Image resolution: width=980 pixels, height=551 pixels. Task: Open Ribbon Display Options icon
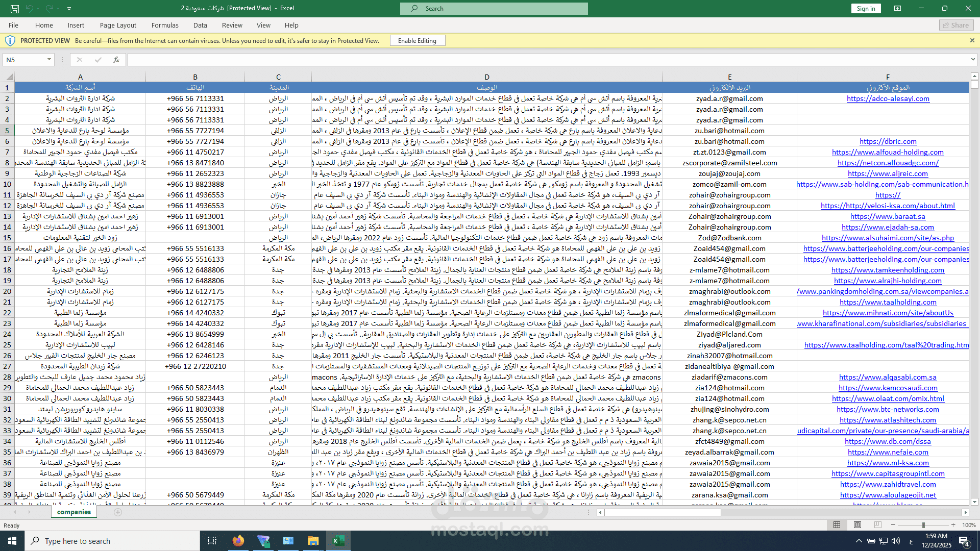897,8
